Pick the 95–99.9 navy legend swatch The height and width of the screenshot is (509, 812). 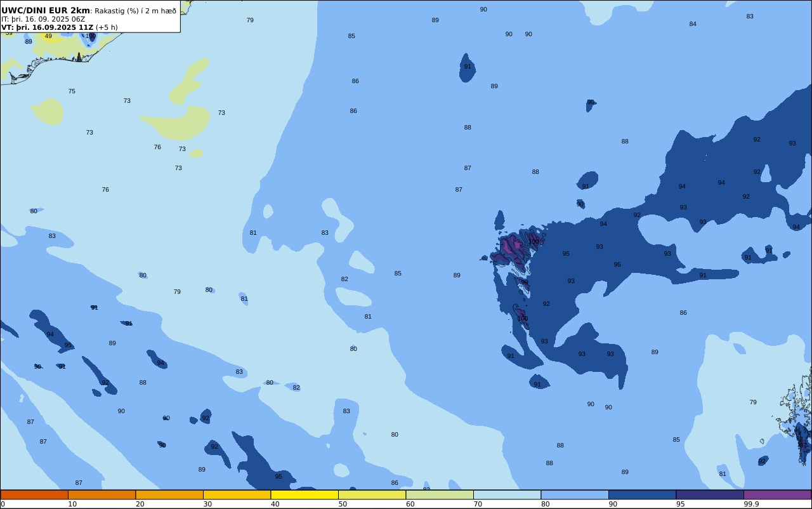710,494
